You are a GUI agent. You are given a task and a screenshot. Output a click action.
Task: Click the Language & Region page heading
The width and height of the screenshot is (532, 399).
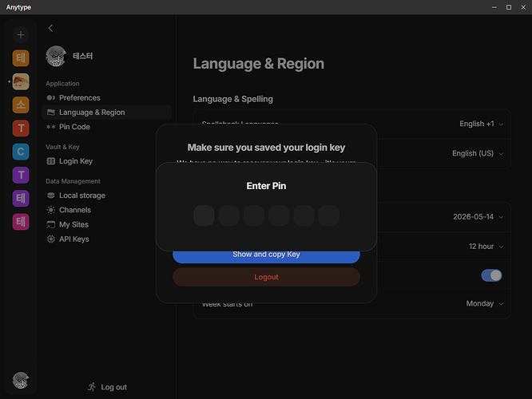click(x=259, y=64)
